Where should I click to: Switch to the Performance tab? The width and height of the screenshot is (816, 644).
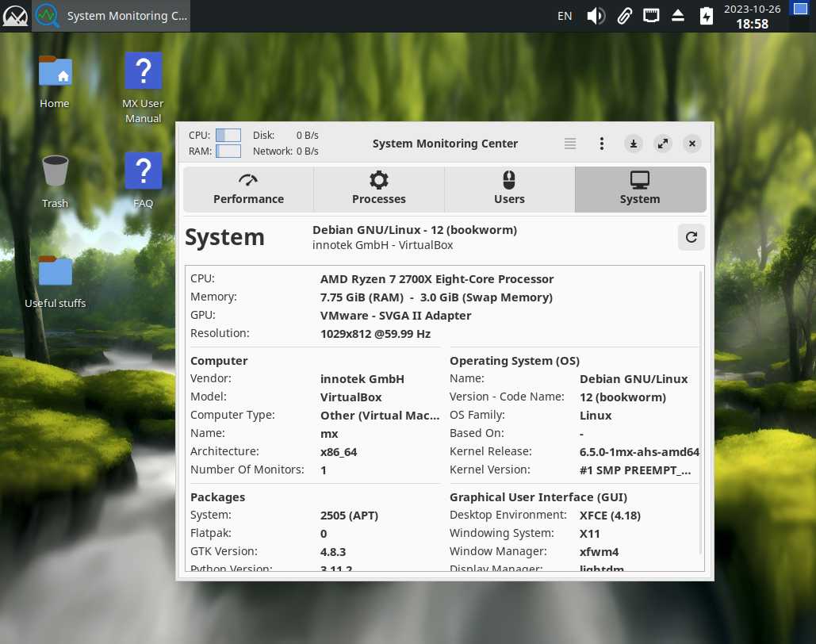point(248,189)
